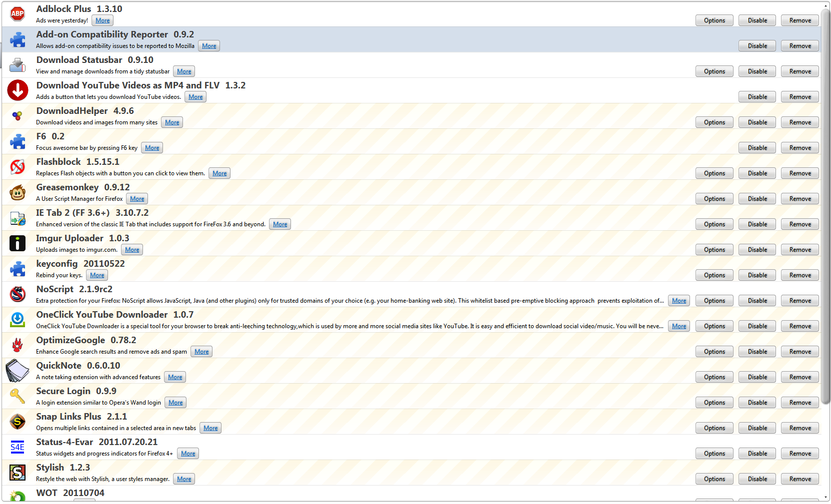Image resolution: width=831 pixels, height=504 pixels.
Task: Disable Imgur Uploader
Action: pos(757,250)
